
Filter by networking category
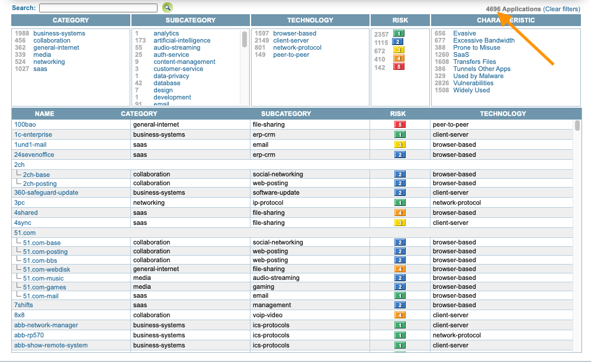pyautogui.click(x=49, y=62)
